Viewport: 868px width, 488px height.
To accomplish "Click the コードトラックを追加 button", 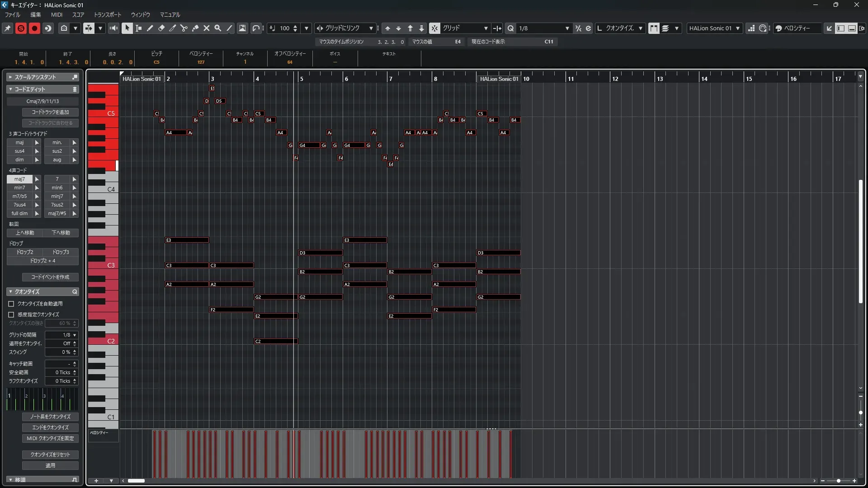I will point(50,112).
